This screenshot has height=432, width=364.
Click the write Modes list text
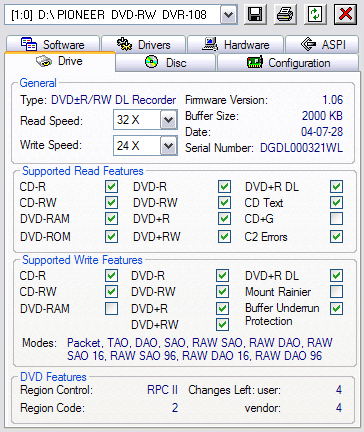(200, 349)
